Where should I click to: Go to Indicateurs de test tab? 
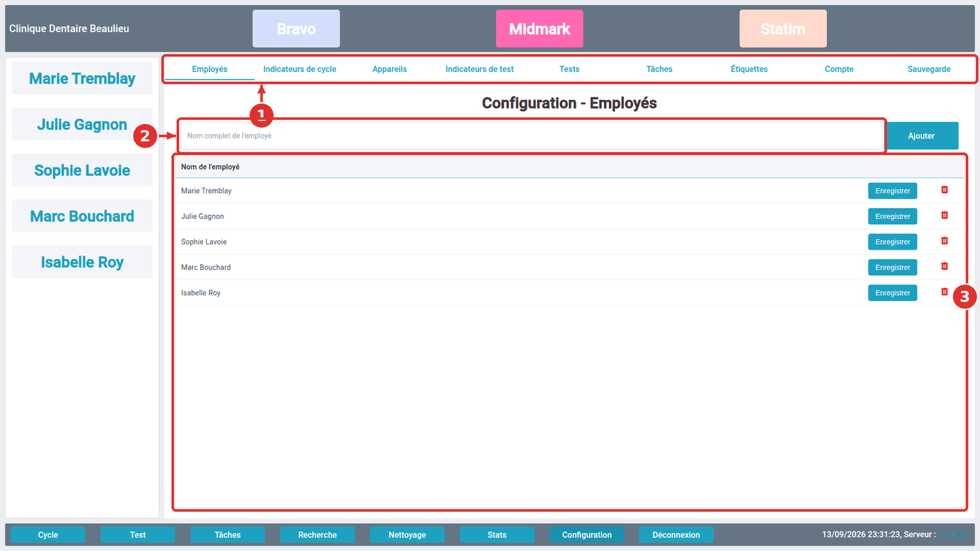480,69
